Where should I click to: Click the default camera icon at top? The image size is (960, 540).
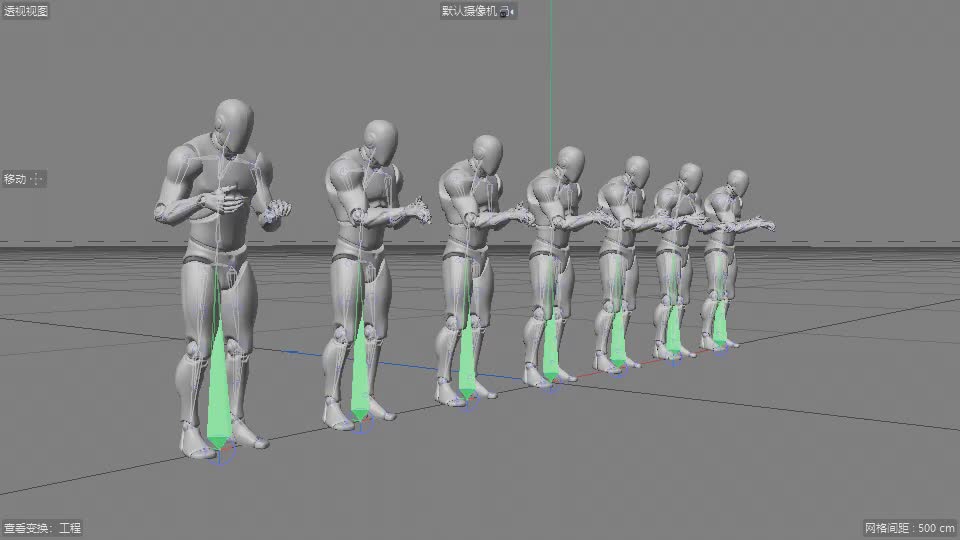pyautogui.click(x=506, y=12)
